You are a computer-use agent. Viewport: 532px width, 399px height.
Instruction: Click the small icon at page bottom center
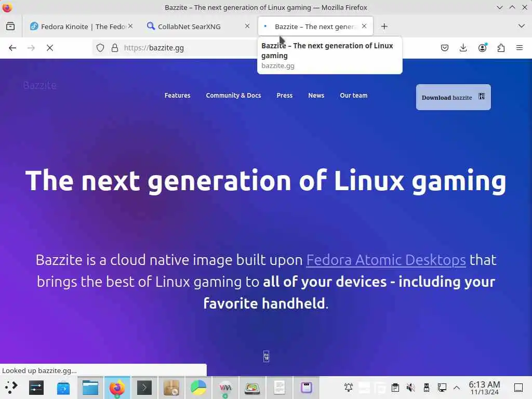pyautogui.click(x=267, y=356)
